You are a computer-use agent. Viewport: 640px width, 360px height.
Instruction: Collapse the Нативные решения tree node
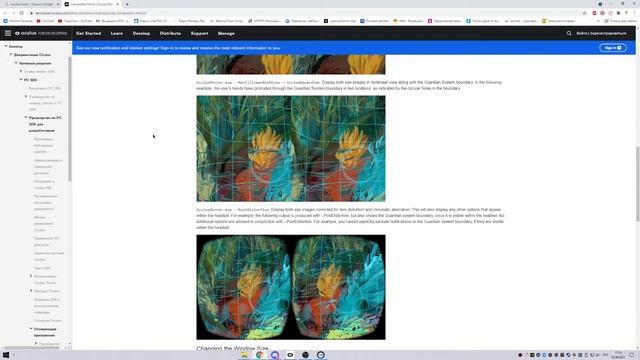click(x=16, y=63)
